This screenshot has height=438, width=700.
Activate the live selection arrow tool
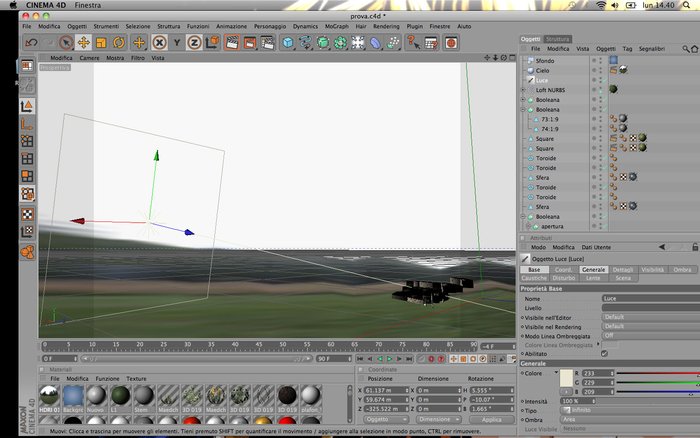coord(66,43)
